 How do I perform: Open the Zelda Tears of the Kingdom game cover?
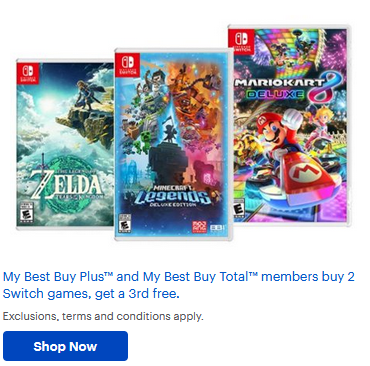pyautogui.click(x=65, y=144)
